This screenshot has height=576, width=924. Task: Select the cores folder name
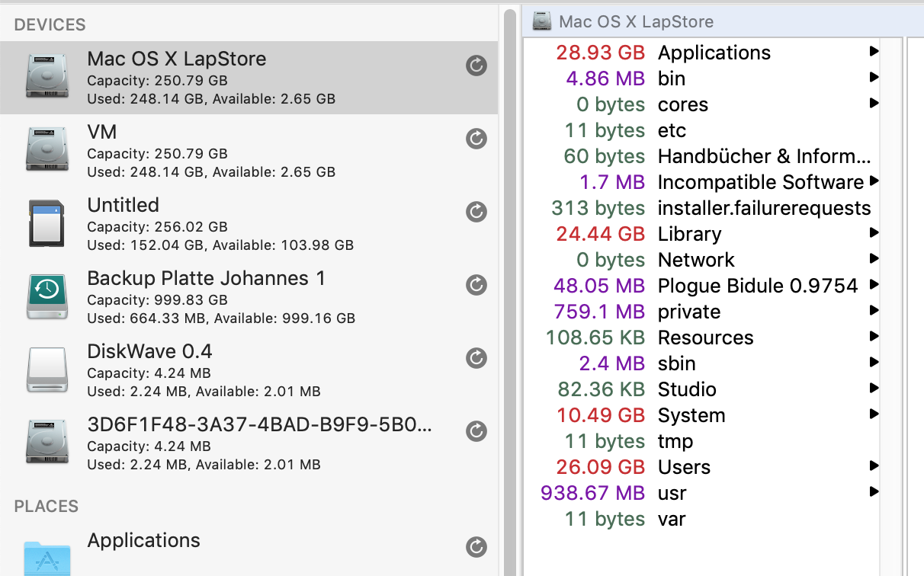click(683, 104)
